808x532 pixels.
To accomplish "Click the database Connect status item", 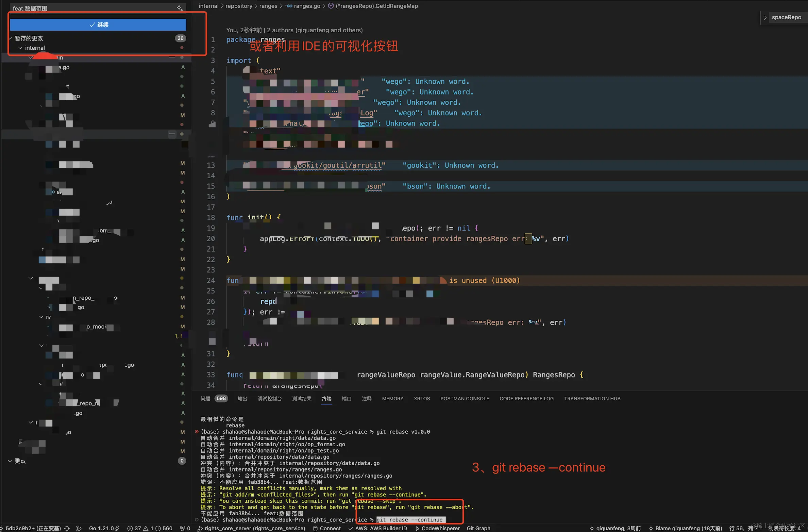I will point(326,528).
